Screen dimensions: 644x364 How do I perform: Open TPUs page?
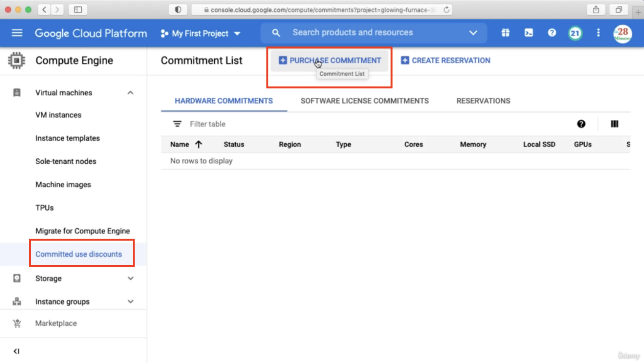[44, 208]
